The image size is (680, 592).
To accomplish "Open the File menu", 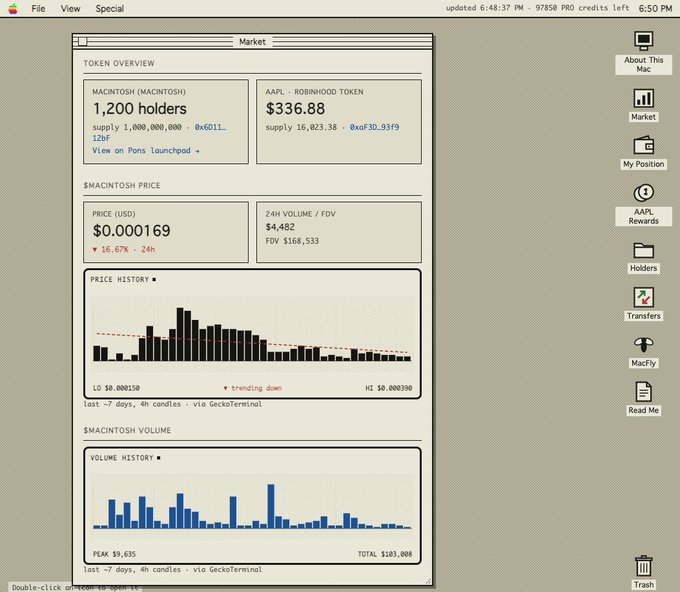I will (38, 8).
